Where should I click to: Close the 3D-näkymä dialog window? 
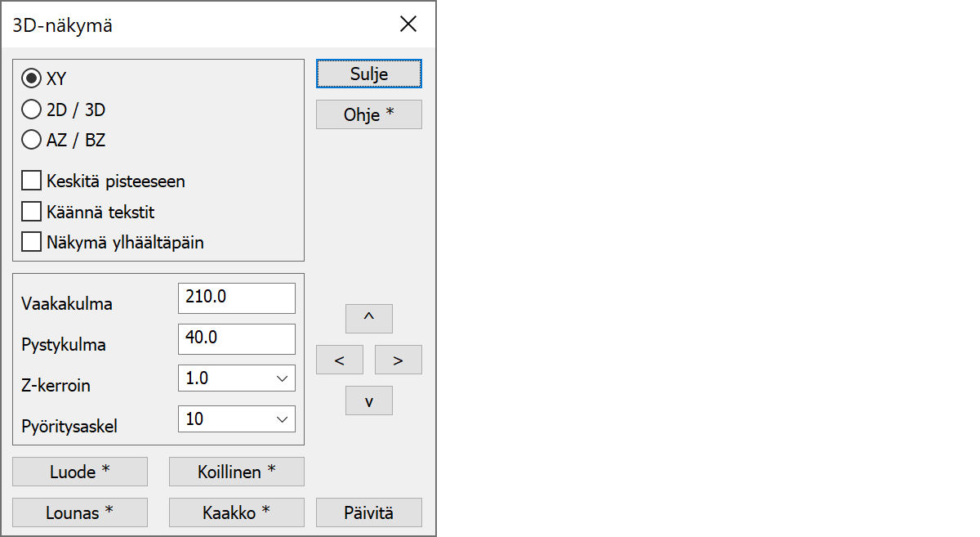(x=408, y=25)
